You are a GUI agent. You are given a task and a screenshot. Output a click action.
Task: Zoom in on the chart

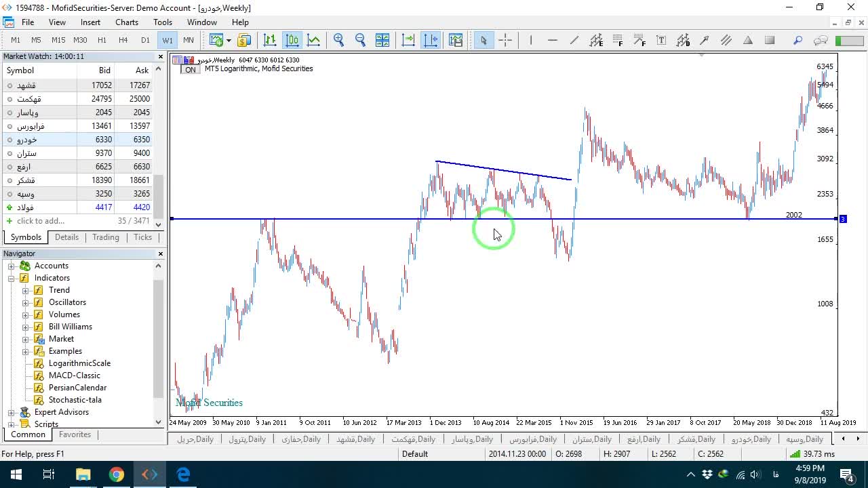pyautogui.click(x=339, y=40)
